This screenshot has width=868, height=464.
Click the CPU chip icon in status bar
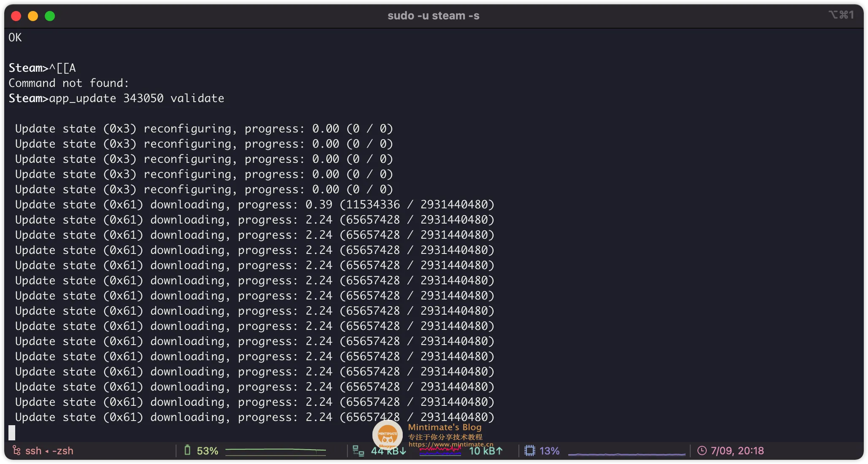coord(529,451)
